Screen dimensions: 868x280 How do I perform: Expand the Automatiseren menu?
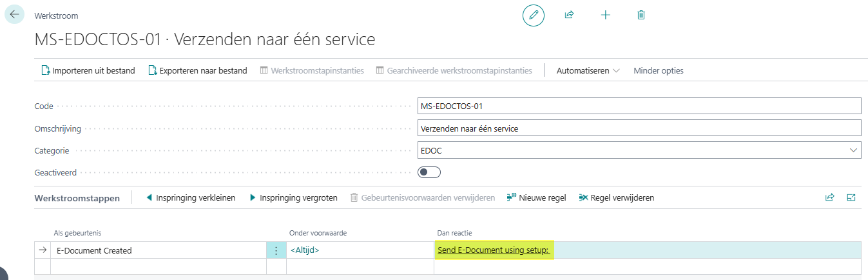click(588, 70)
